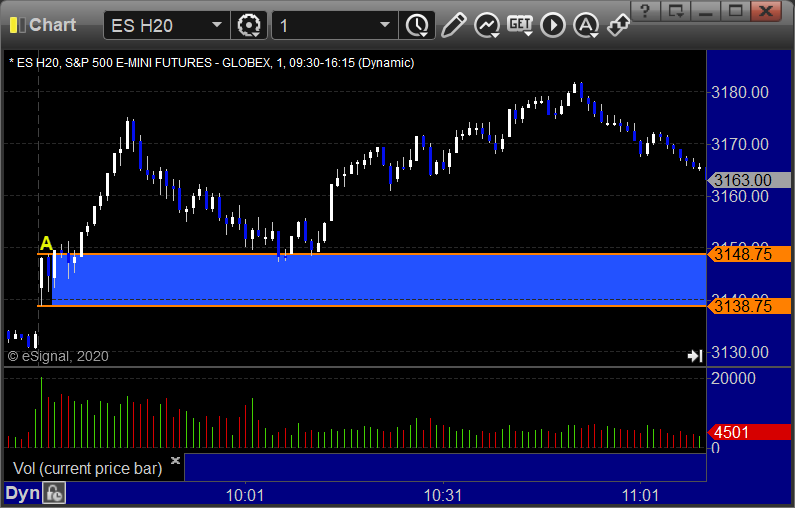
Task: Start bar replay with the play icon
Action: click(x=553, y=25)
